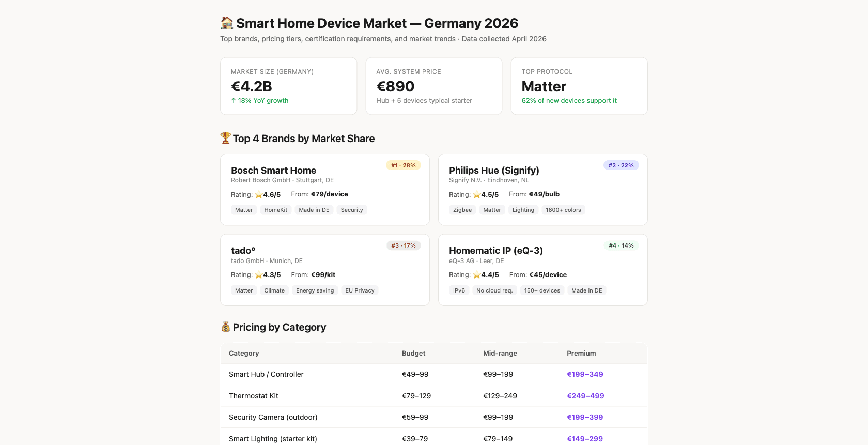Screen dimensions: 868x445
Task: Click the house emoji in the page title
Action: pyautogui.click(x=227, y=23)
